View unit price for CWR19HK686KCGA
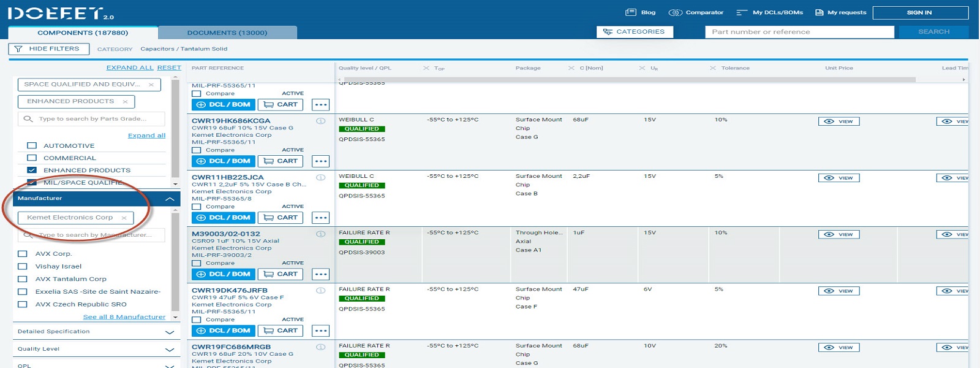 (839, 121)
